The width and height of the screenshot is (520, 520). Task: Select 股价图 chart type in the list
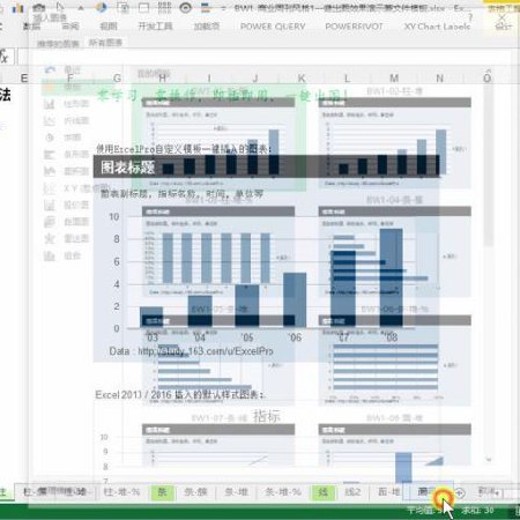67,205
